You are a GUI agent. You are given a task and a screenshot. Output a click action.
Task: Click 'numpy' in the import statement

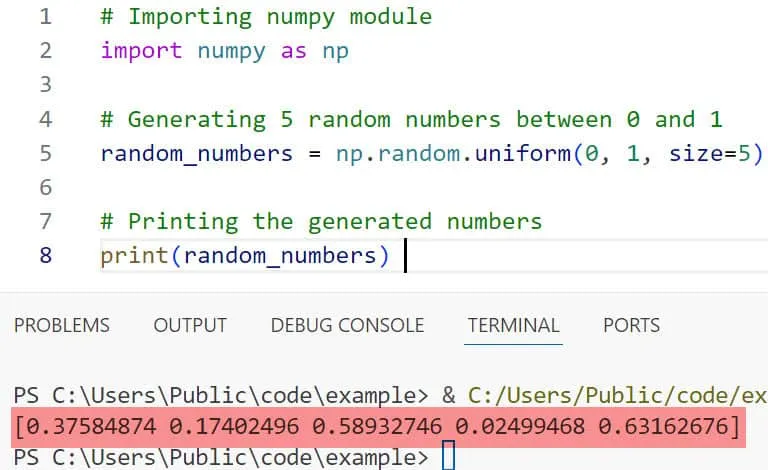point(231,52)
